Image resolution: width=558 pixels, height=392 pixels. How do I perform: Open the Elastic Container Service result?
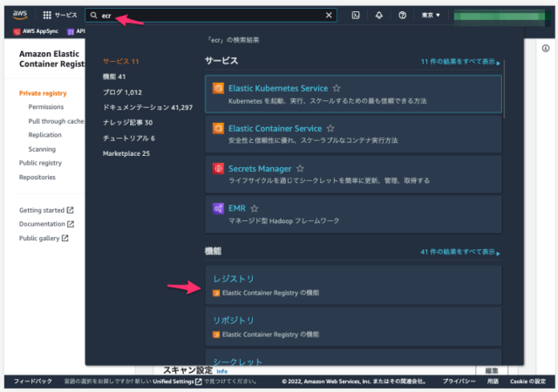pyautogui.click(x=353, y=134)
